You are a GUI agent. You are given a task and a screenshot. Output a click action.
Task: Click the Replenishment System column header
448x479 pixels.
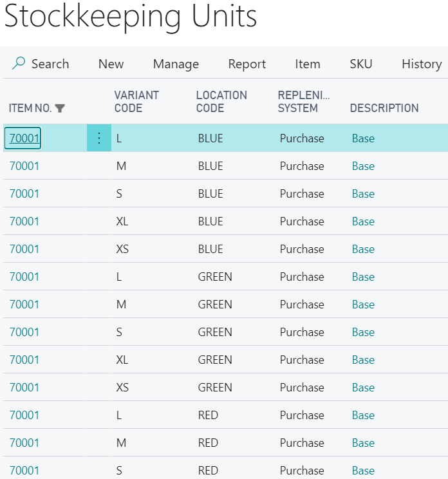(304, 102)
